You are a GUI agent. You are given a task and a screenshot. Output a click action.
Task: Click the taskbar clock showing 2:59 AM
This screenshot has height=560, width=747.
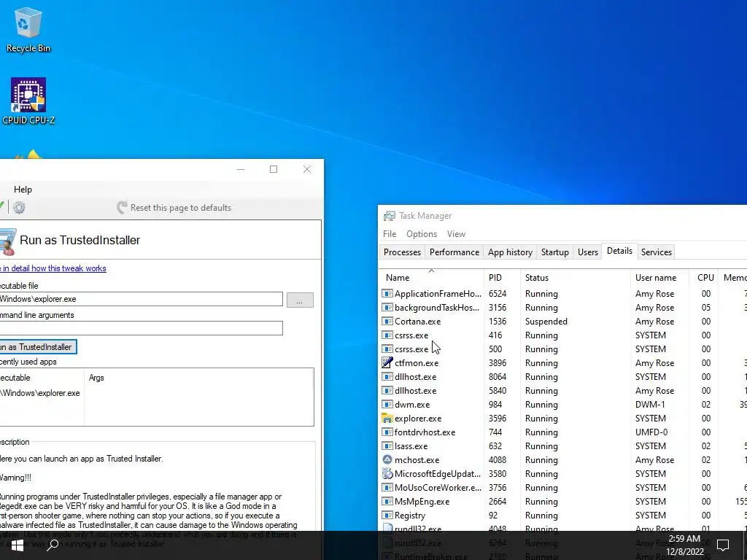684,545
